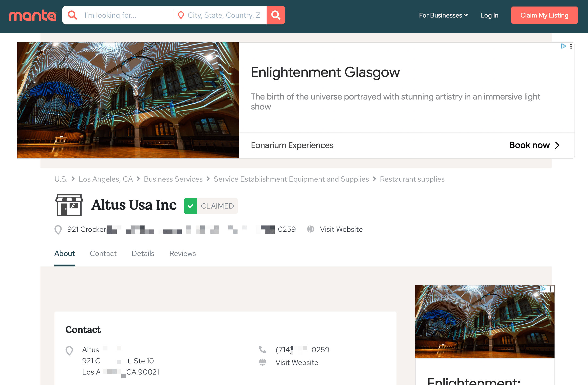The height and width of the screenshot is (385, 588).
Task: Switch to the Contact tab
Action: (103, 253)
